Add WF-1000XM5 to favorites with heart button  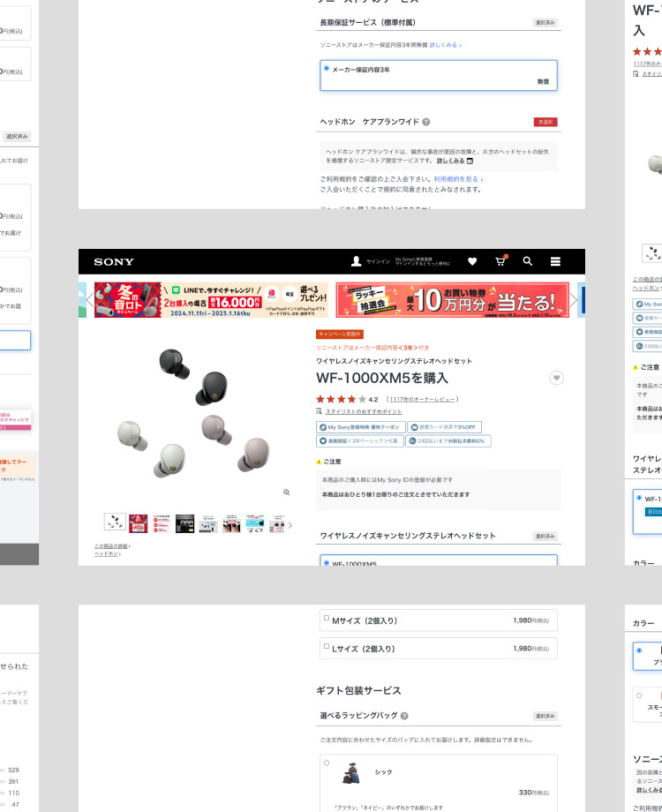tap(556, 378)
